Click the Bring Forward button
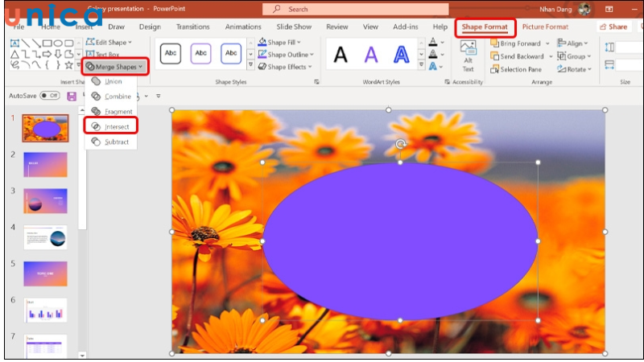644x362 pixels. pyautogui.click(x=519, y=43)
